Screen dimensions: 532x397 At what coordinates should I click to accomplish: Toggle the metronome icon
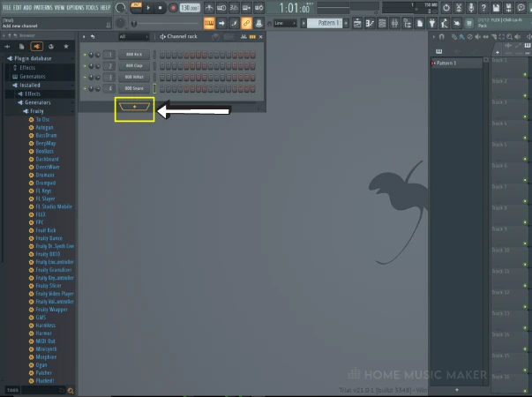[209, 7]
